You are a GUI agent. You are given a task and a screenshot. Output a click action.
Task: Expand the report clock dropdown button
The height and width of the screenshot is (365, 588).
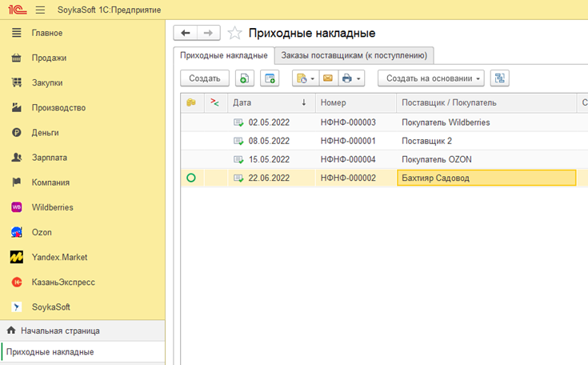click(304, 78)
